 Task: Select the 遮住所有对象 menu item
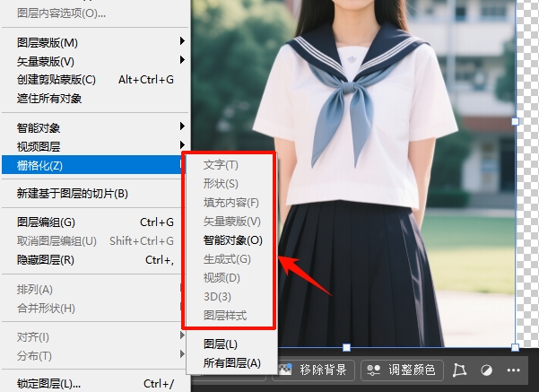(x=95, y=99)
